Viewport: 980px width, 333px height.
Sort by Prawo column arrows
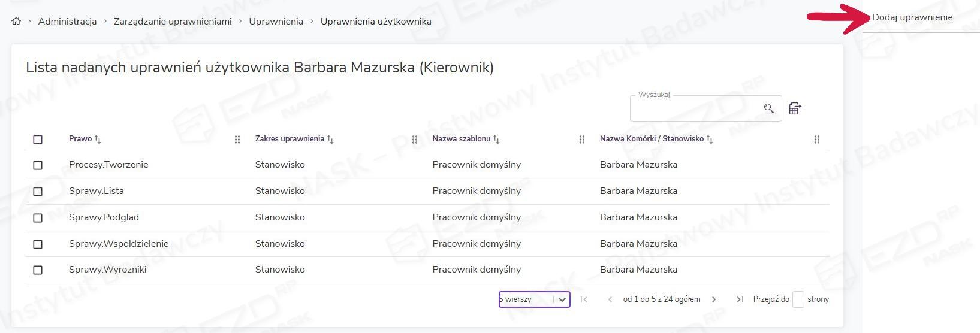[98, 139]
